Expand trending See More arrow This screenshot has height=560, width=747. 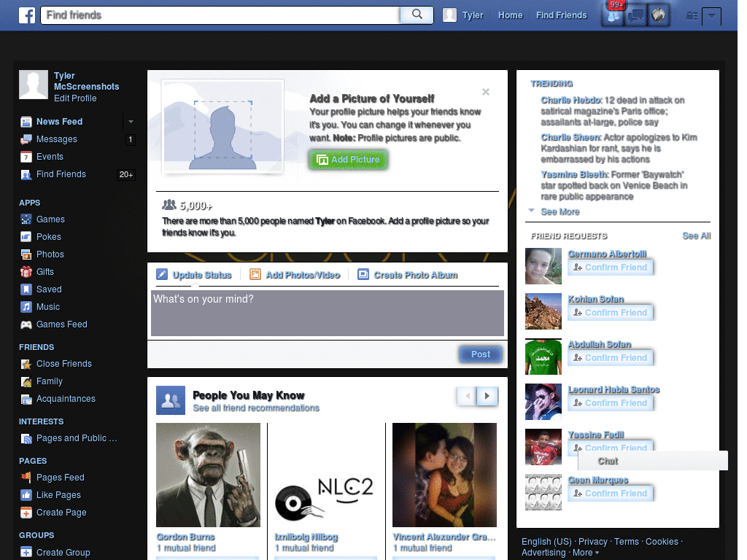[532, 211]
